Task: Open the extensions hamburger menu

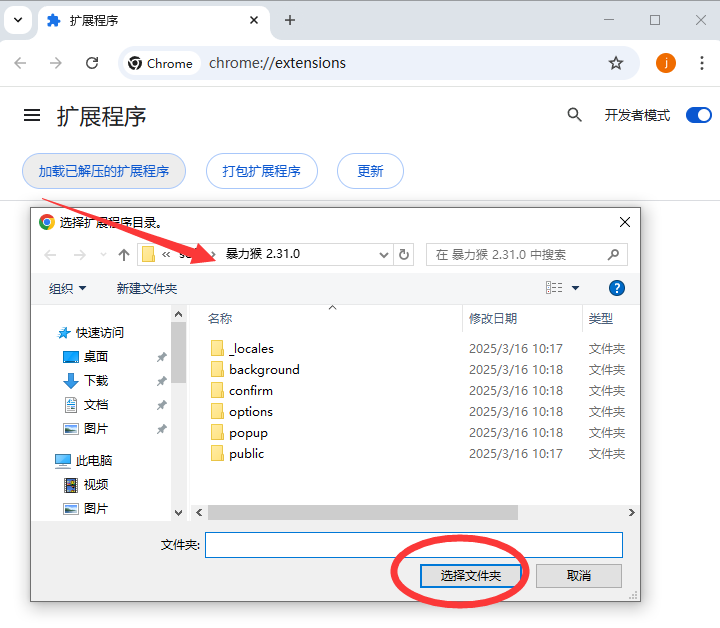Action: (x=32, y=115)
